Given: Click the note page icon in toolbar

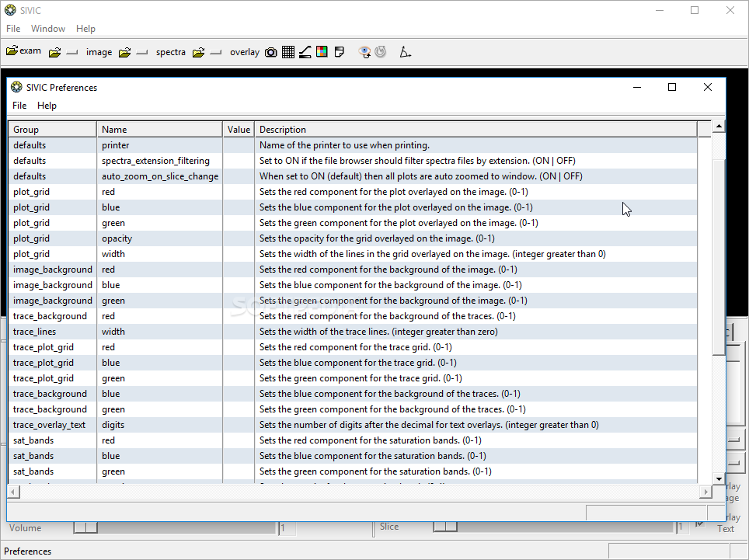Looking at the screenshot, I should coord(340,51).
